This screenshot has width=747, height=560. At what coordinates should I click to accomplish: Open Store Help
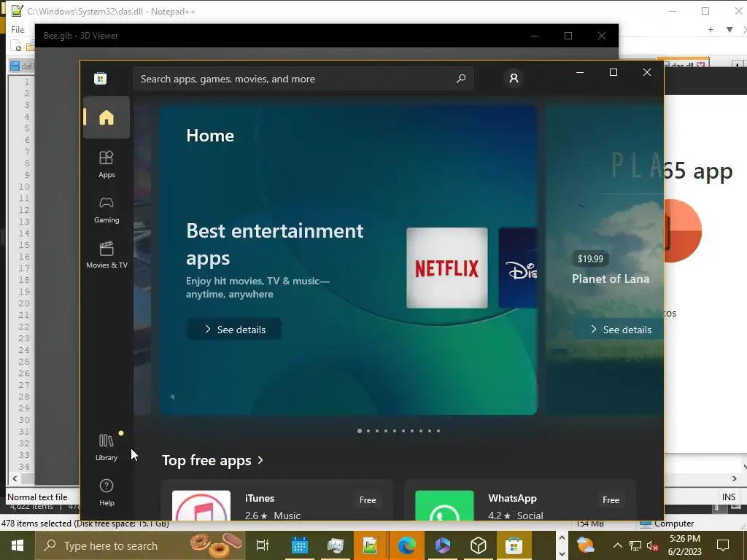click(107, 492)
